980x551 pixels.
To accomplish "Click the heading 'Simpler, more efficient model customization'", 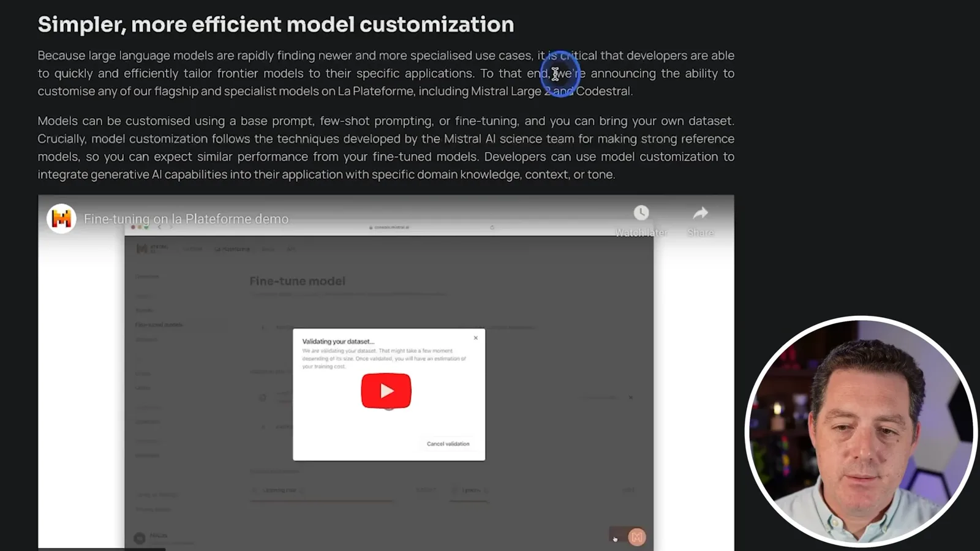I will (276, 24).
